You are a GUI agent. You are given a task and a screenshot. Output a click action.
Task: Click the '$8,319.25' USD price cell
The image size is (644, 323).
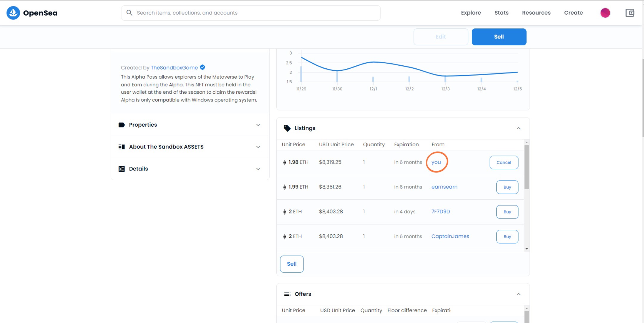tap(330, 162)
